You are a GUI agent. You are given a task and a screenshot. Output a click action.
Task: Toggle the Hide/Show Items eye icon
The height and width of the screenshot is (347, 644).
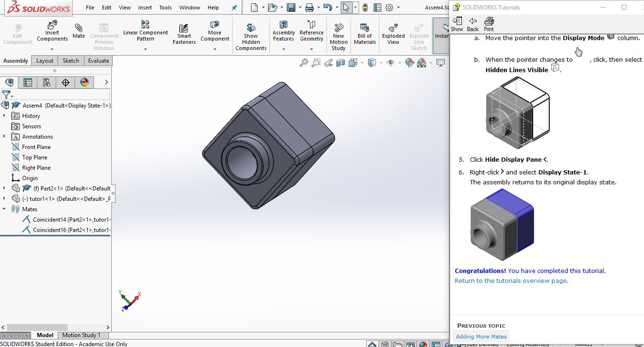point(390,63)
